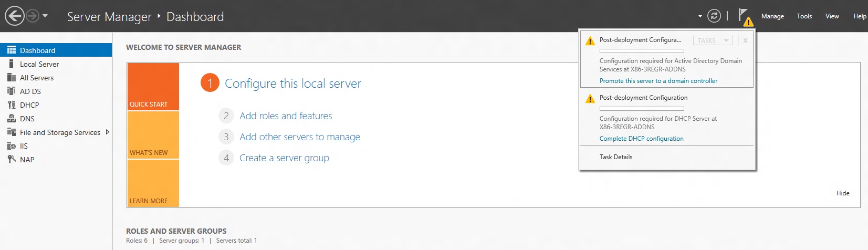Viewport: 868px width, 250px height.
Task: Select the AD DS sidebar icon
Action: click(x=11, y=91)
